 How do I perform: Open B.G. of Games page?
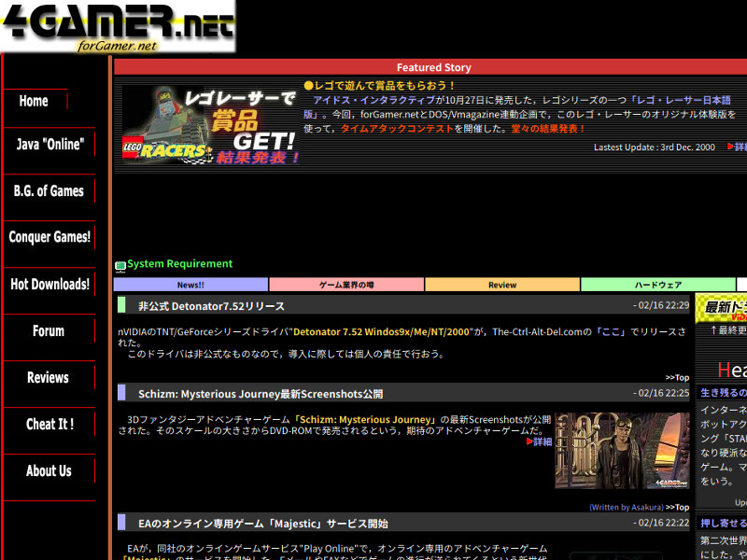click(x=49, y=191)
